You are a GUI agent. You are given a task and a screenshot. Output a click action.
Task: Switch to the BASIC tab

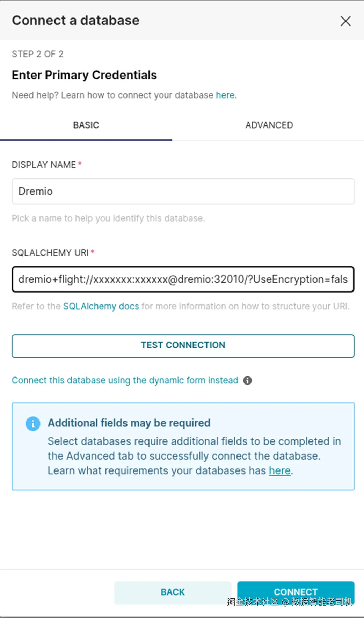(x=86, y=125)
